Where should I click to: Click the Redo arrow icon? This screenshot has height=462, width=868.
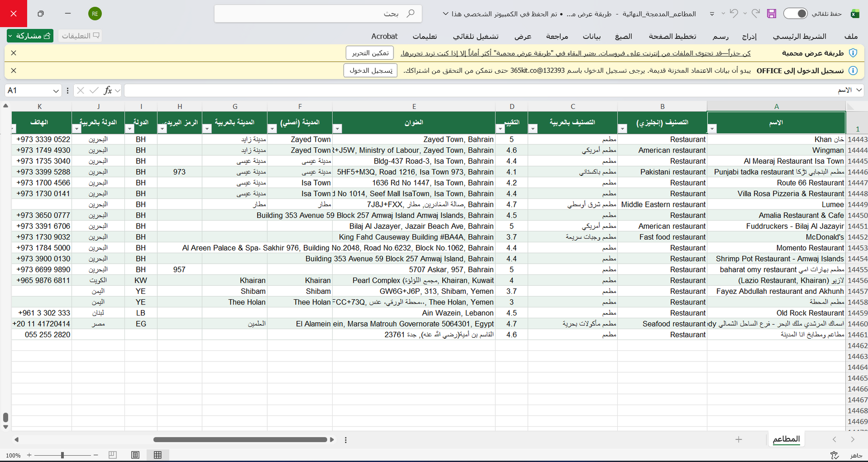click(756, 13)
